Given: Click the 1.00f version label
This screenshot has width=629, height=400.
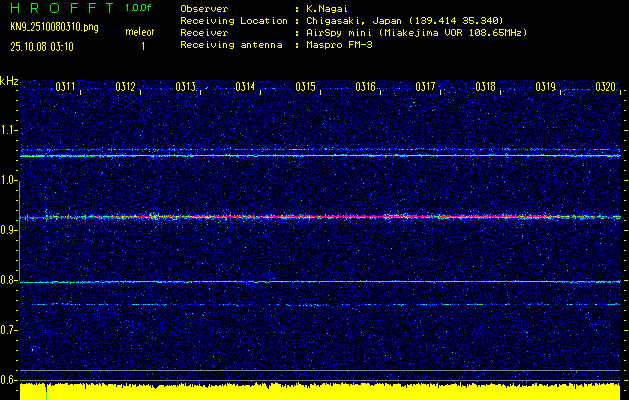Looking at the screenshot, I should (x=139, y=8).
